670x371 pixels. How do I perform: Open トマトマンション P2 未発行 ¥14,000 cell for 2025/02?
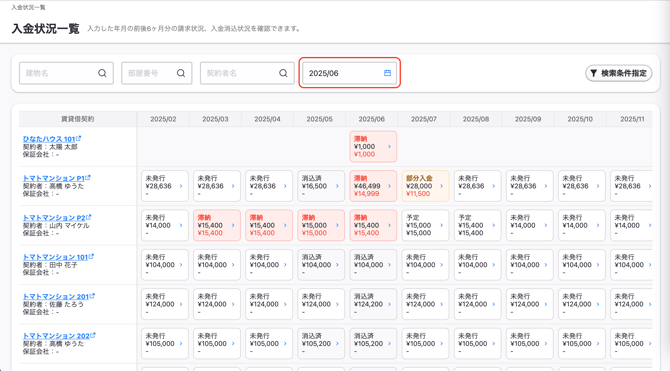pos(165,225)
